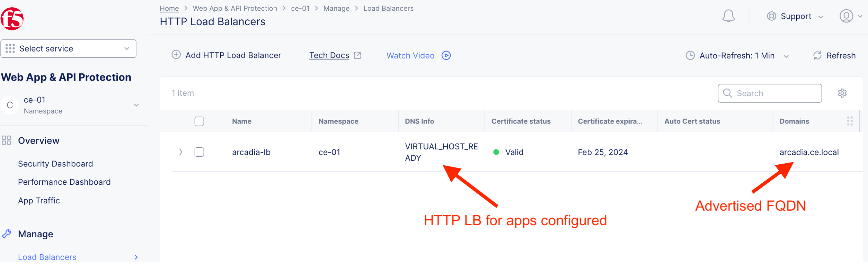Open the notifications bell
Image resolution: width=868 pixels, height=265 pixels.
point(728,16)
